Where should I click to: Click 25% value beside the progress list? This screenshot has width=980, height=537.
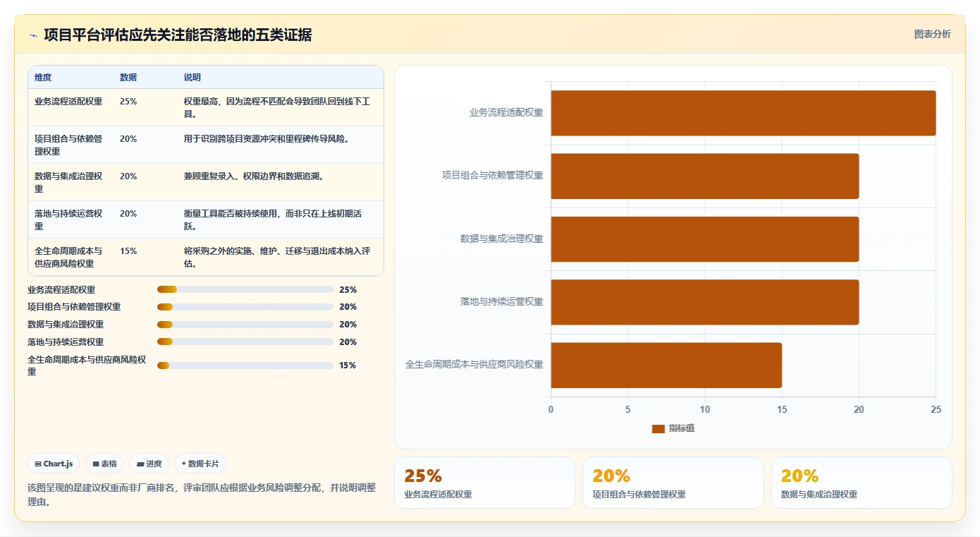coord(348,290)
